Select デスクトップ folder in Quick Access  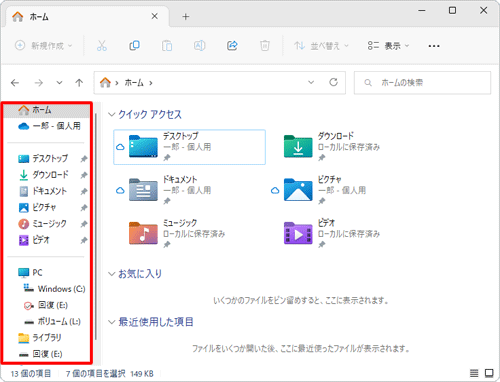189,147
